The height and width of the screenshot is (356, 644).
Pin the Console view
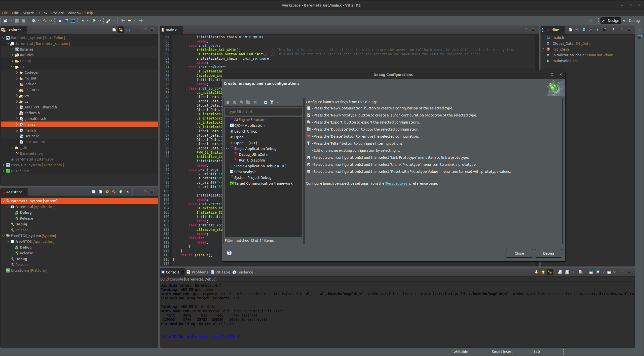(590, 272)
